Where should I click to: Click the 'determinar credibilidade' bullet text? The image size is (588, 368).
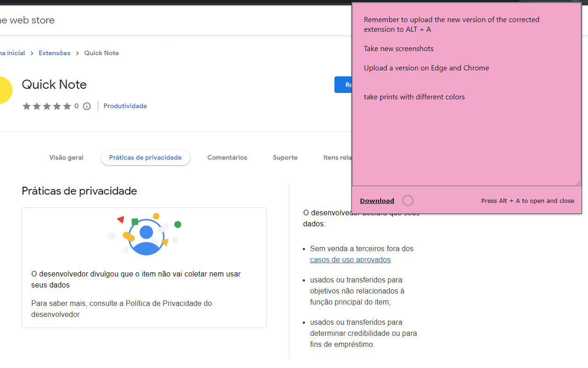[x=363, y=333]
